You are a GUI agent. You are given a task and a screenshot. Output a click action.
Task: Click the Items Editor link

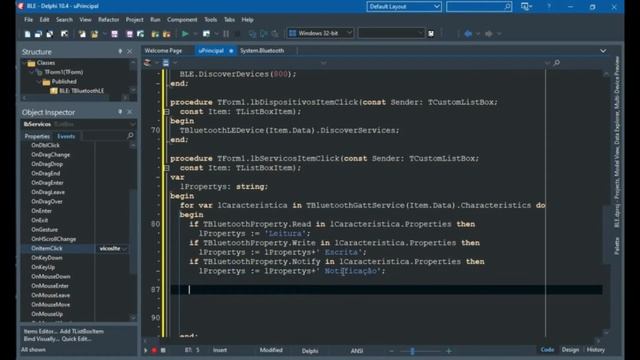[x=40, y=331]
